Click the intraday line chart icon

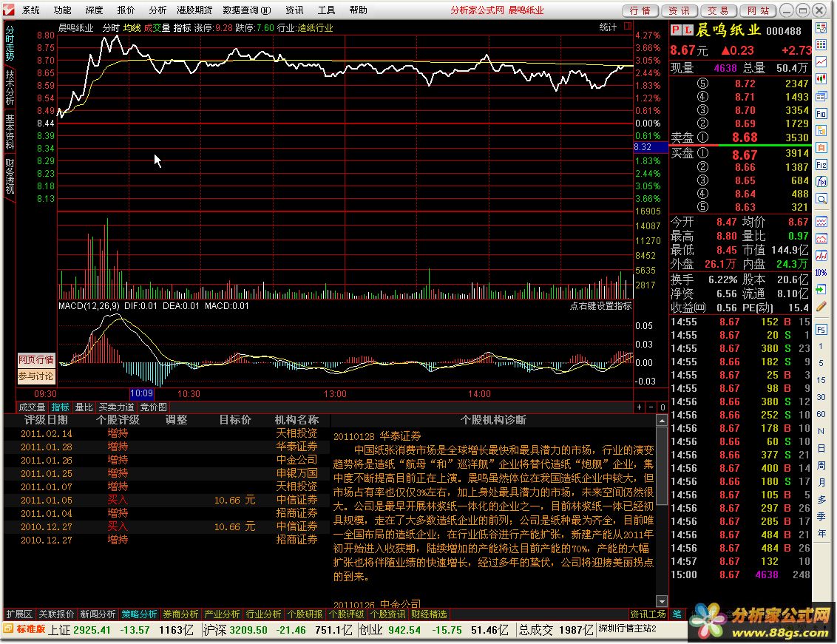pos(821,62)
